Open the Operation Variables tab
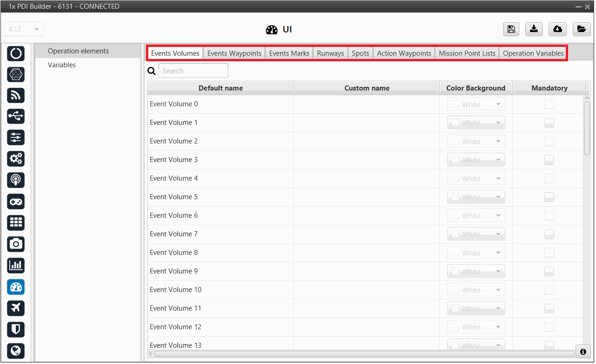Image resolution: width=596 pixels, height=364 pixels. pos(533,53)
